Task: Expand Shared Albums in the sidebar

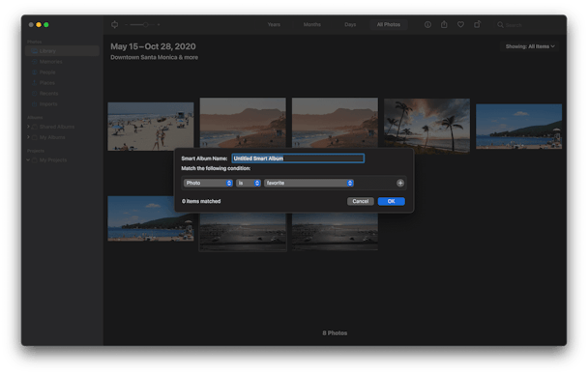Action: click(x=28, y=127)
